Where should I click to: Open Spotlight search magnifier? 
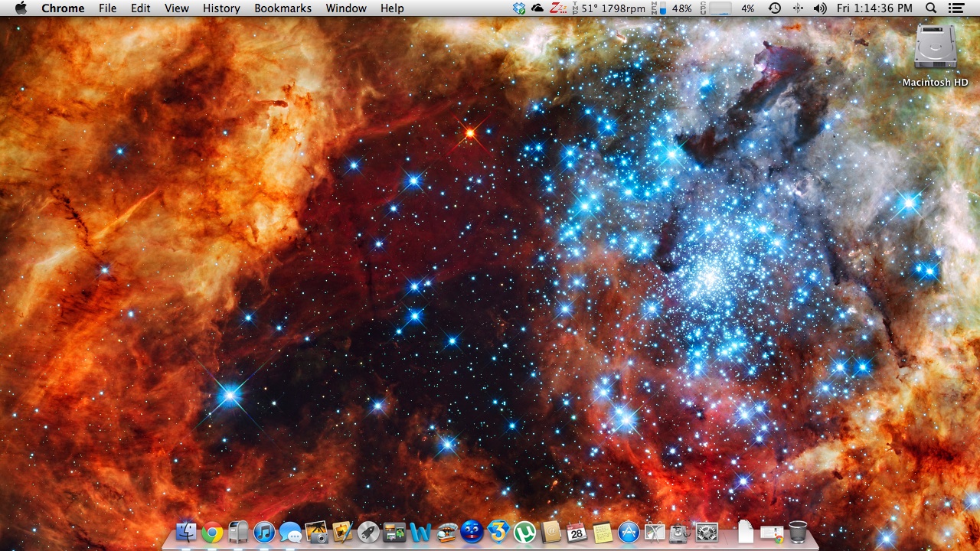coord(931,8)
